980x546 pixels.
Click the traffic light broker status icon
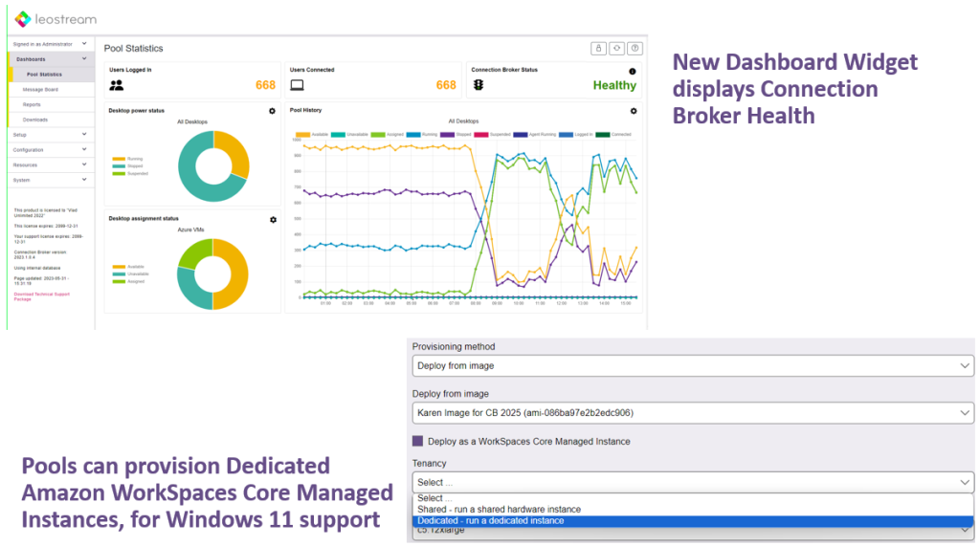[x=479, y=85]
